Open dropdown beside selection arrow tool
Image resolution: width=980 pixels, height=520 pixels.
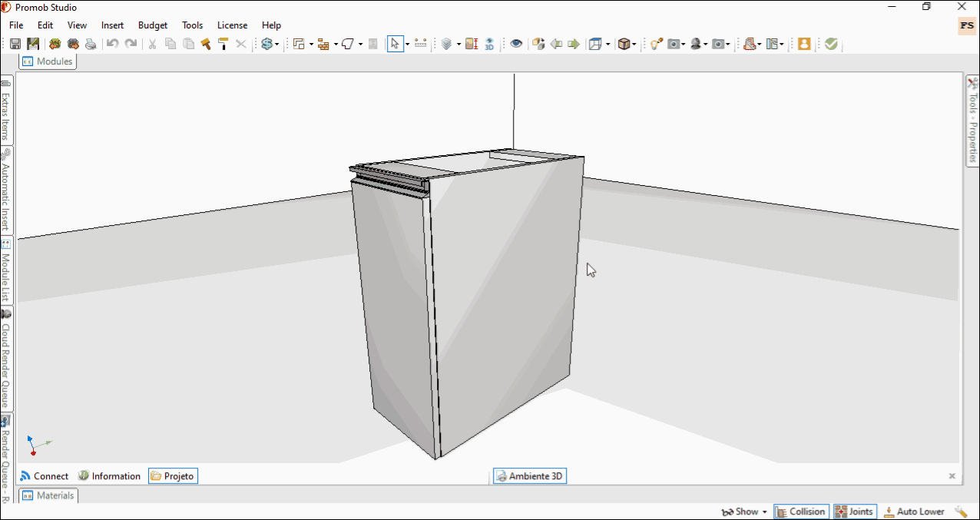pos(407,45)
